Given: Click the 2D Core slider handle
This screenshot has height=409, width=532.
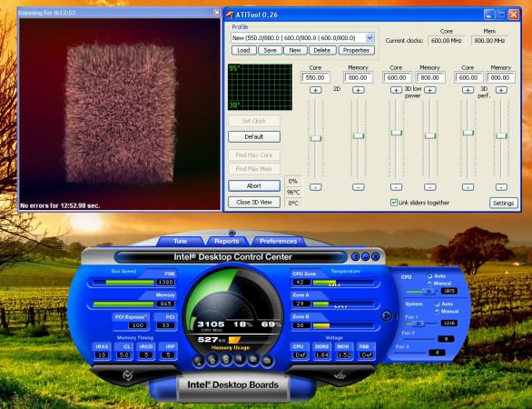Looking at the screenshot, I should tap(316, 138).
